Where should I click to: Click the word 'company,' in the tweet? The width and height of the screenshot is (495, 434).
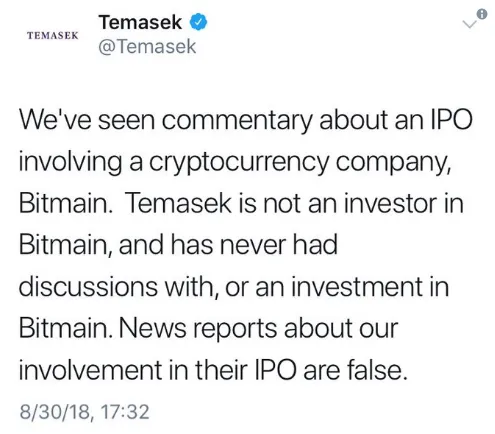point(394,163)
